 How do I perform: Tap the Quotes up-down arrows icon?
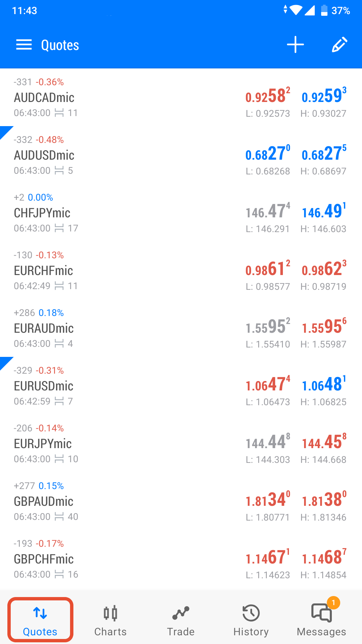coord(40,613)
